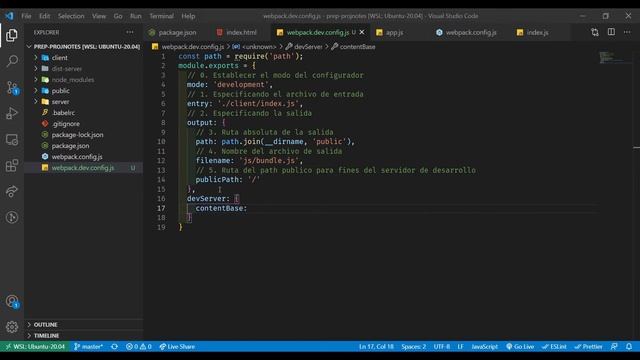Switch to the index.html tab

(x=241, y=32)
